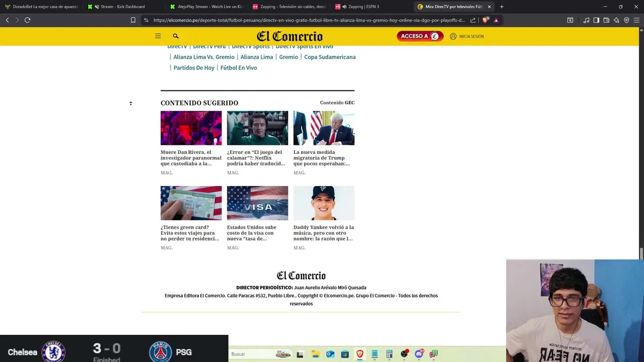Open site settings icon beside the URL

click(146, 20)
